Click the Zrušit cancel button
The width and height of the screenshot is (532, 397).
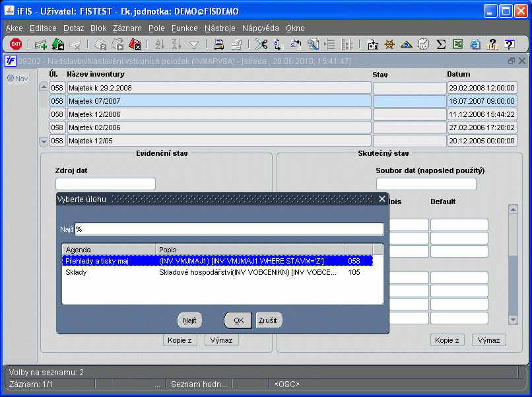(x=269, y=320)
